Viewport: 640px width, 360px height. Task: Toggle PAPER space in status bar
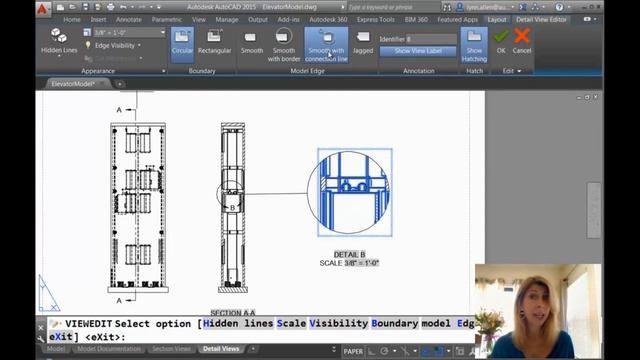pos(353,351)
